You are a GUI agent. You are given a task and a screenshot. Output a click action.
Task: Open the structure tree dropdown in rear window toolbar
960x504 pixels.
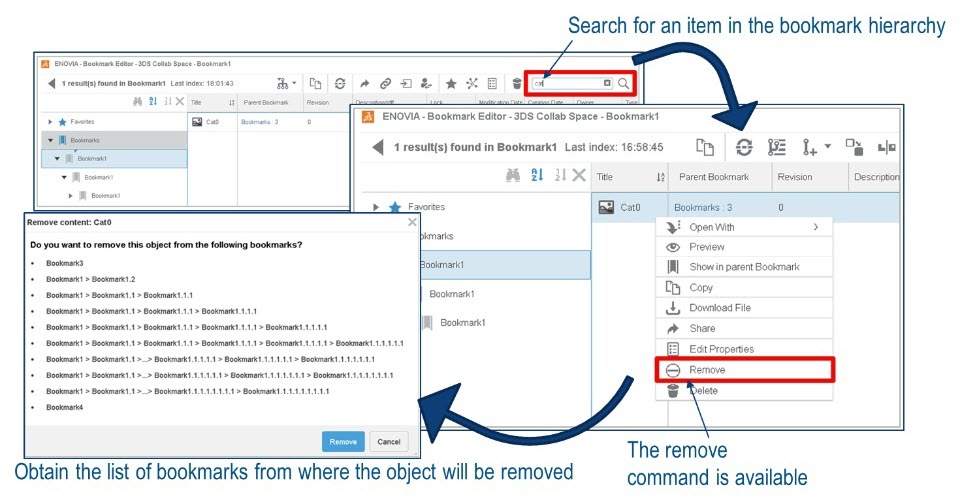pos(287,83)
